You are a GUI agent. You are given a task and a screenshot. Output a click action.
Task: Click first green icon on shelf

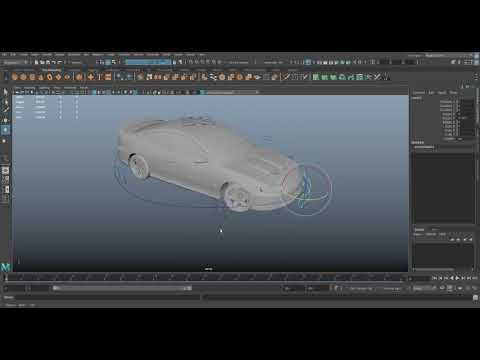click(x=315, y=77)
